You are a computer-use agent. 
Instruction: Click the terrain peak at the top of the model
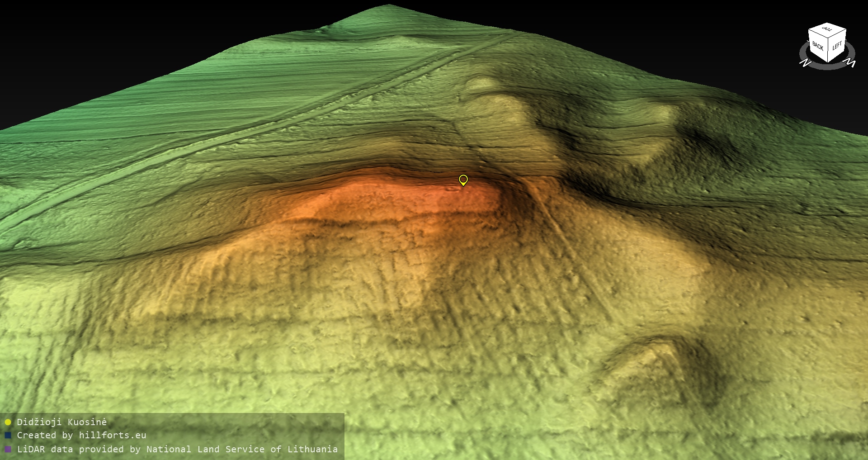[388, 6]
